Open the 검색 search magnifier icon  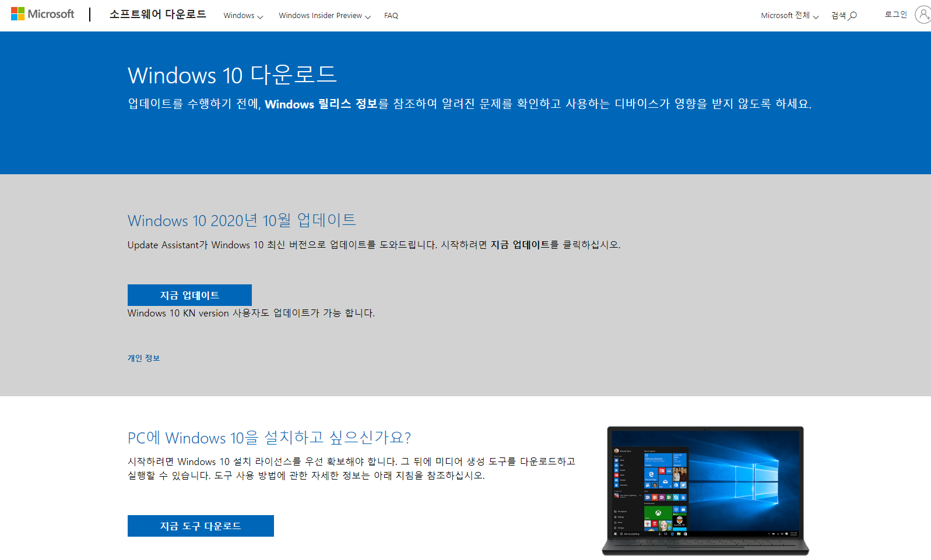pos(853,16)
